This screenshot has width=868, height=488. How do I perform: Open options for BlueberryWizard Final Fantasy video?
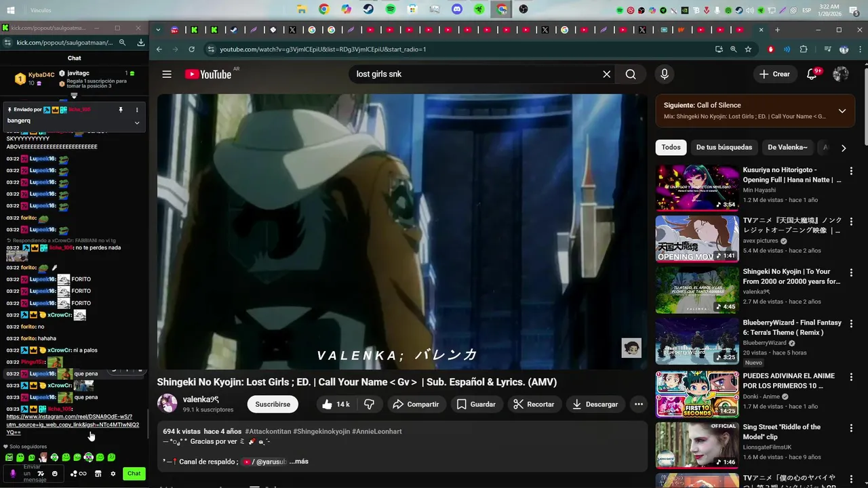tap(851, 323)
